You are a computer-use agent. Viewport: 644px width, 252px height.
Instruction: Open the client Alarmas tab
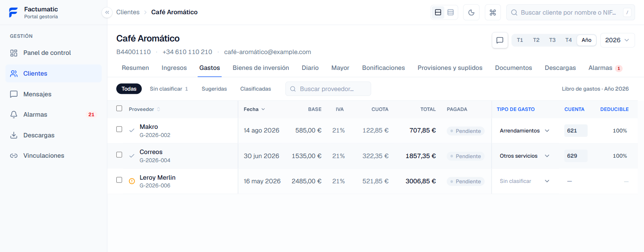pos(605,68)
